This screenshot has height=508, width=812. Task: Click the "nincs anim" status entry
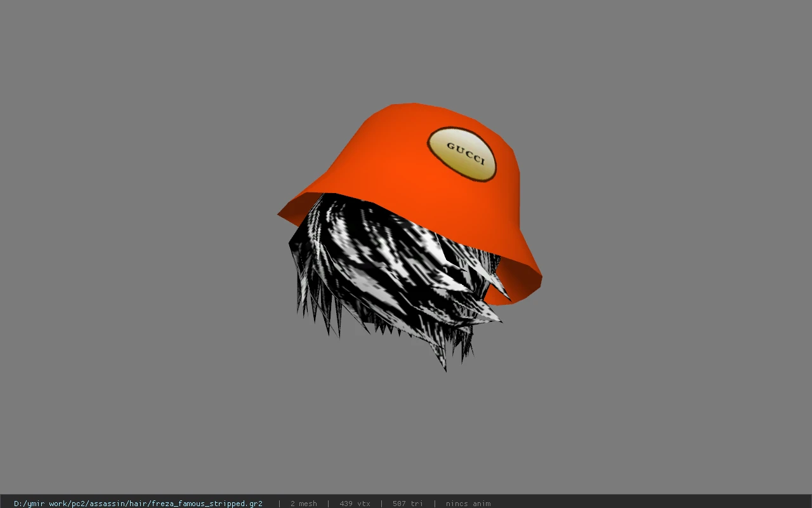[x=468, y=504]
